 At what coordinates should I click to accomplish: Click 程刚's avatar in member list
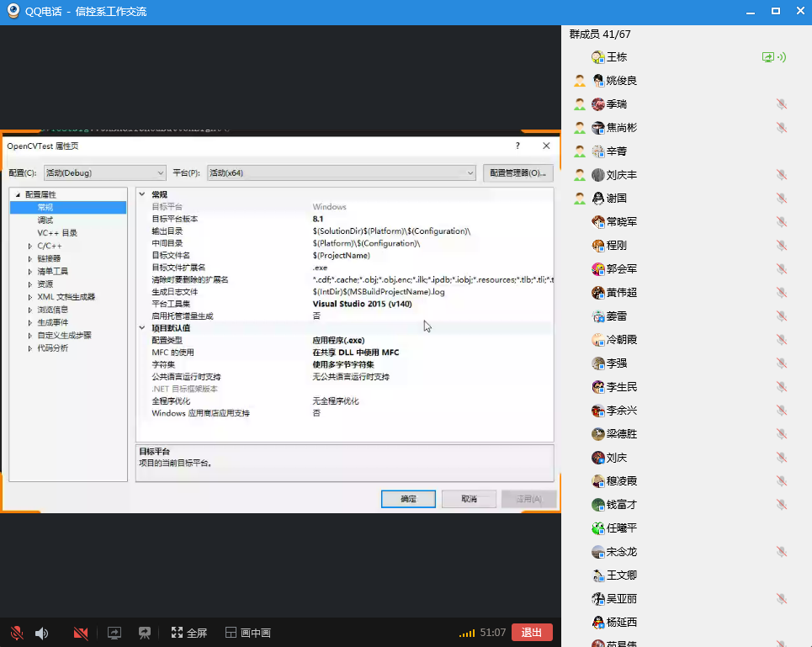click(598, 246)
